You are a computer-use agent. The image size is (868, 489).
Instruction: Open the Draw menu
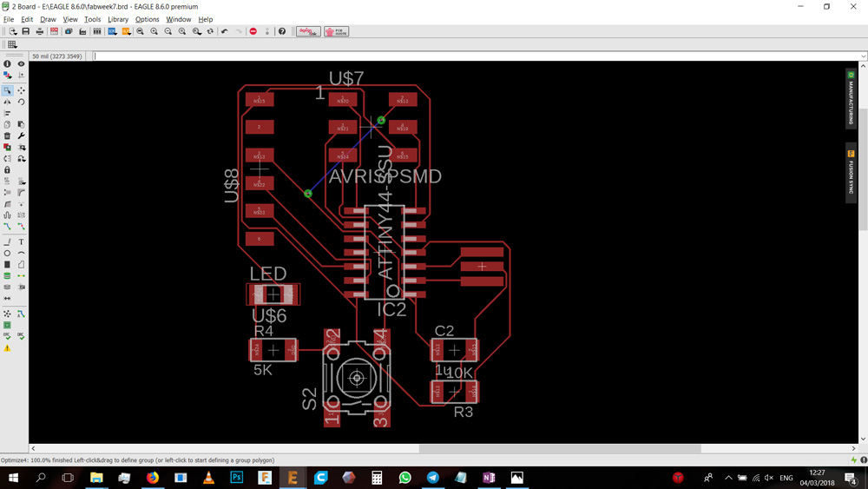tap(48, 19)
